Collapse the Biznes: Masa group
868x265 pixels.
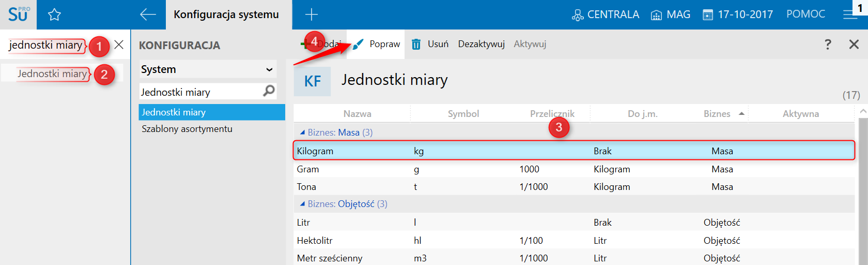[x=302, y=132]
